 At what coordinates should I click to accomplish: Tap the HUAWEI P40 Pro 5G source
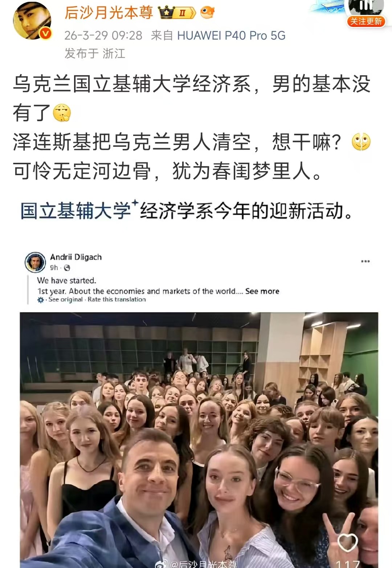pos(231,35)
